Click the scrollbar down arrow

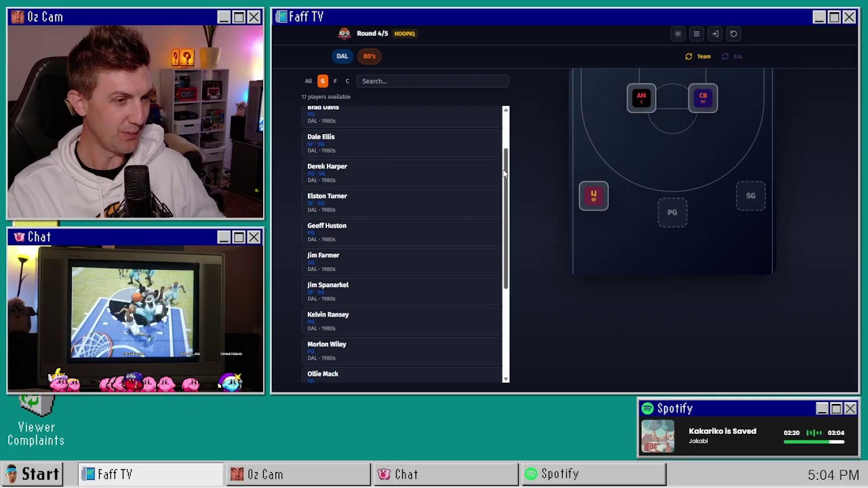point(505,379)
